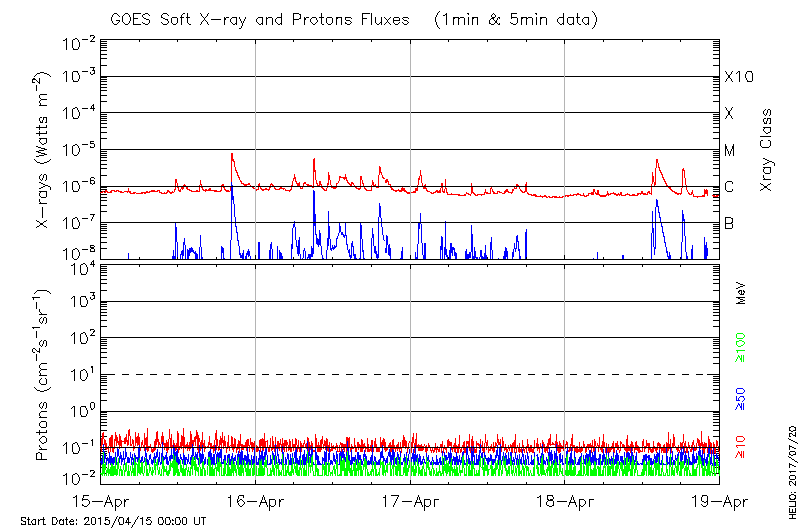Click the "Xray Class" vertical axis title
800x530 pixels.
pyautogui.click(x=767, y=150)
